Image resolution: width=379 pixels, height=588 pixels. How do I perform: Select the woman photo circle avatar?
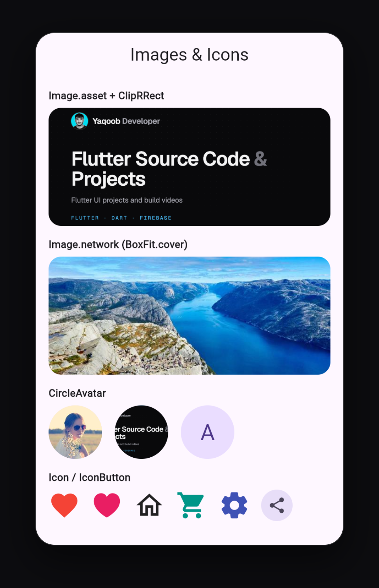75,432
